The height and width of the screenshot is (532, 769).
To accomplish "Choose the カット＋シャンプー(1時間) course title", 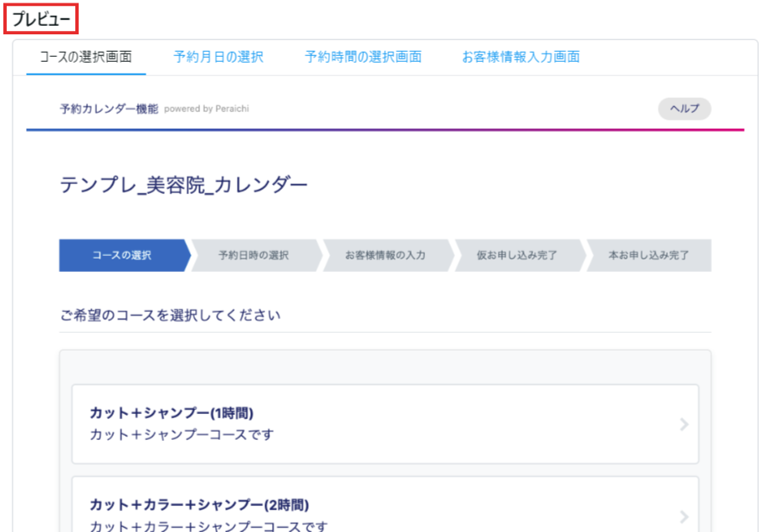I will pyautogui.click(x=172, y=413).
